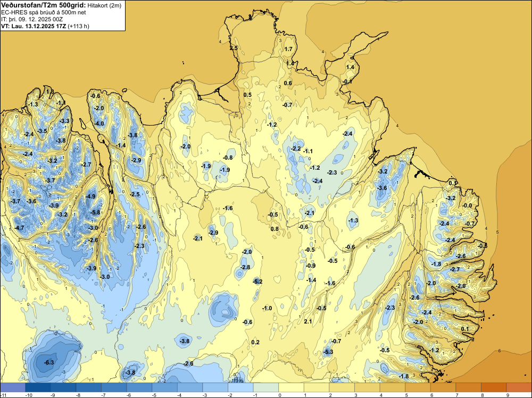Image resolution: width=532 pixels, height=398 pixels.
Task: Pick the legend swatch between -3 and -2
Action: (215, 387)
